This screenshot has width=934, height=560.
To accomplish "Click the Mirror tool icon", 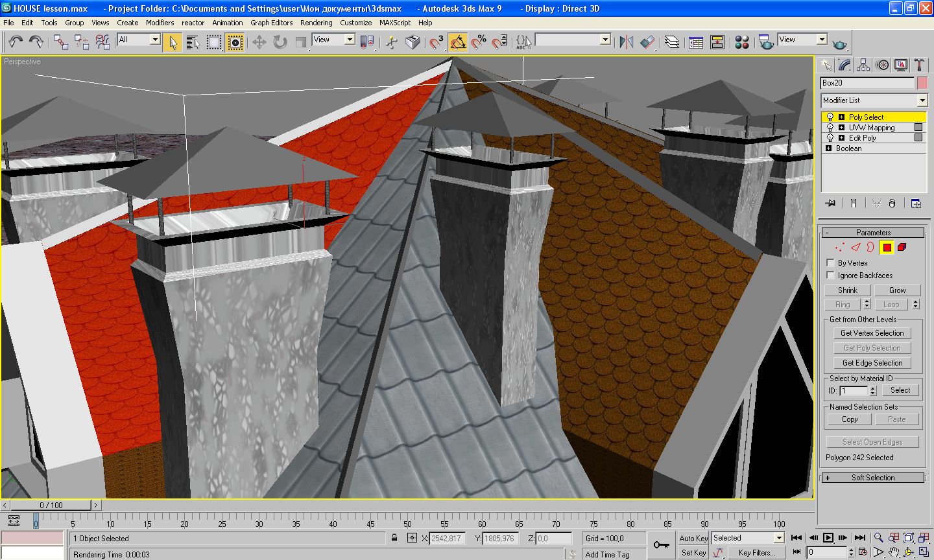I will [x=626, y=42].
